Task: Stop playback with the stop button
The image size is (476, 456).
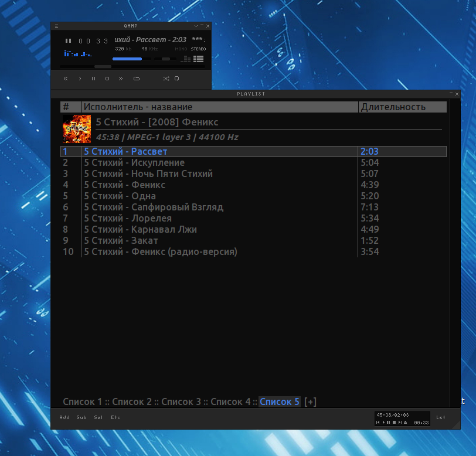Action: coord(107,79)
